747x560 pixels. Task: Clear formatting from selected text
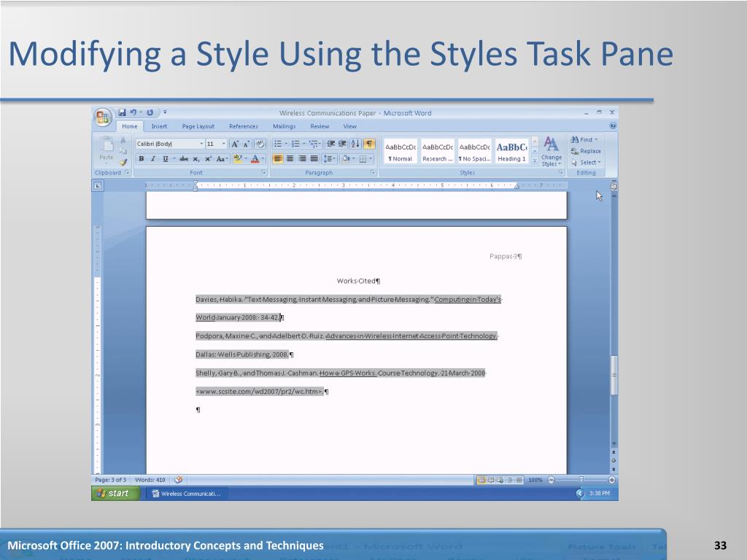pos(260,144)
